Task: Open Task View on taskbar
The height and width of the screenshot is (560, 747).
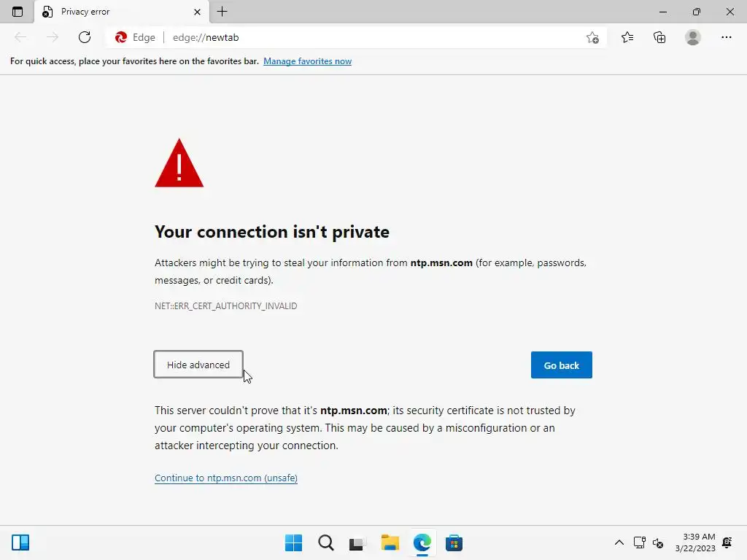Action: pos(357,542)
